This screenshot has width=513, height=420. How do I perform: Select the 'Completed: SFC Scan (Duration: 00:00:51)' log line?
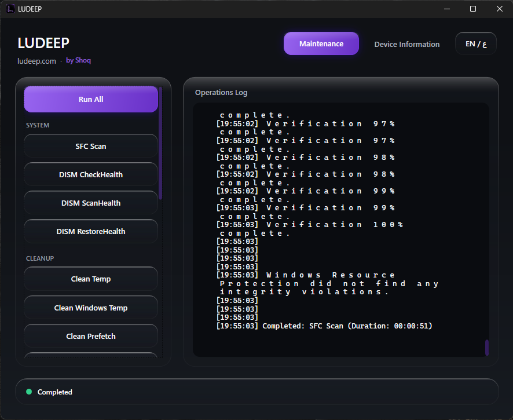coord(324,326)
